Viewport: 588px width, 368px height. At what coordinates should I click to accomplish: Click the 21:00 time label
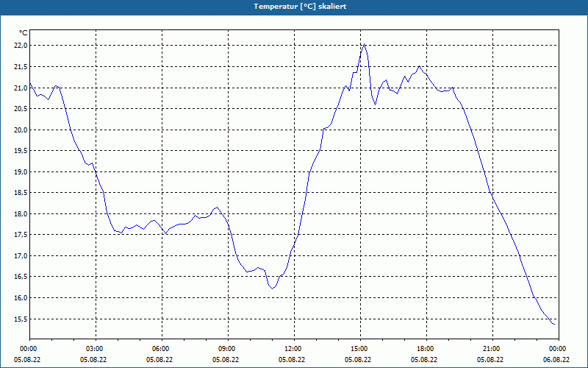(492, 349)
